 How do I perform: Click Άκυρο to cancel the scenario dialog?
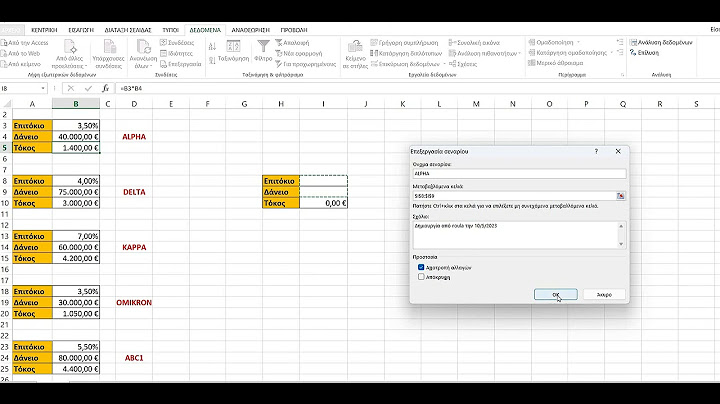coord(604,295)
